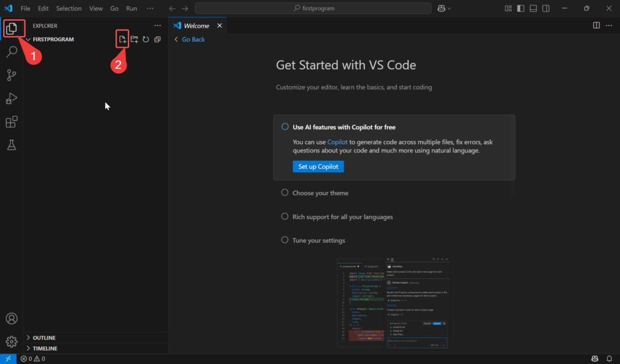Open the File menu
The image size is (620, 364).
(x=25, y=8)
